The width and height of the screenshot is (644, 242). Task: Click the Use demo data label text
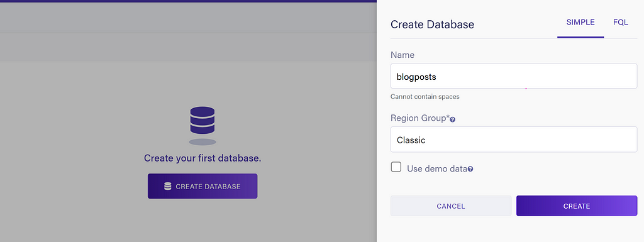(437, 168)
